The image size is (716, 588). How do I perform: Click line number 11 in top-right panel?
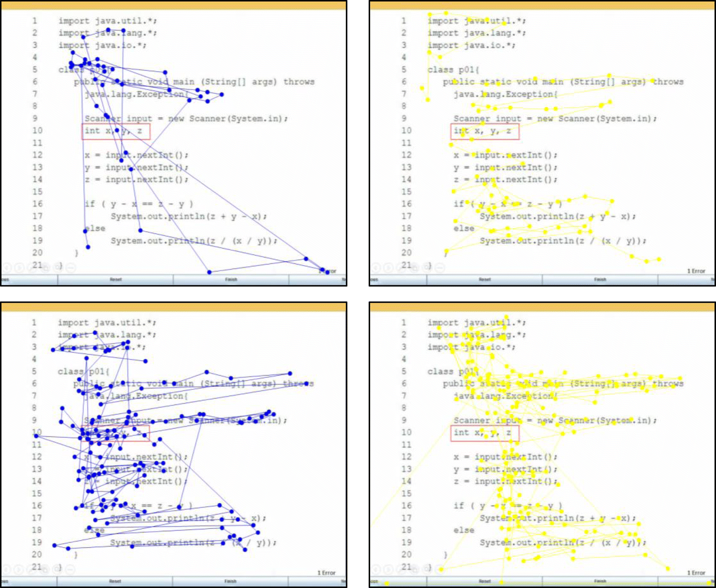pyautogui.click(x=406, y=143)
